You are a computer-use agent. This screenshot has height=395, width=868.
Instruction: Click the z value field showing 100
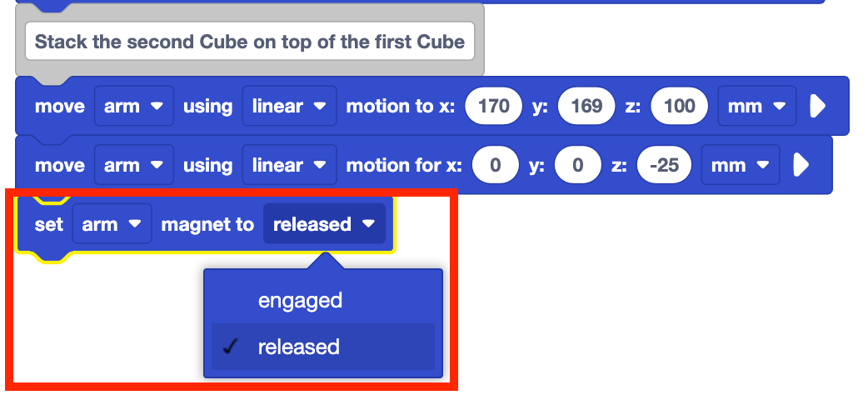coord(679,106)
